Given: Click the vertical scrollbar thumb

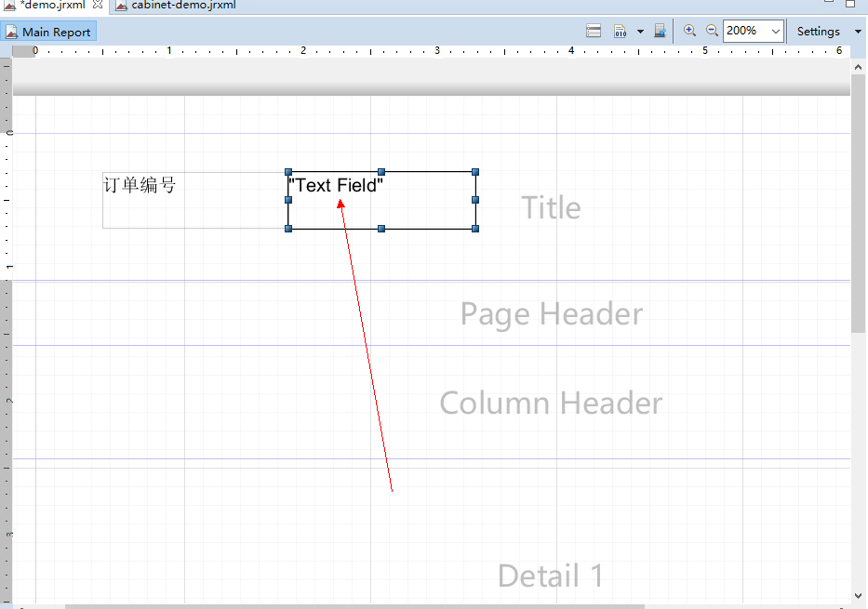Looking at the screenshot, I should (x=858, y=204).
